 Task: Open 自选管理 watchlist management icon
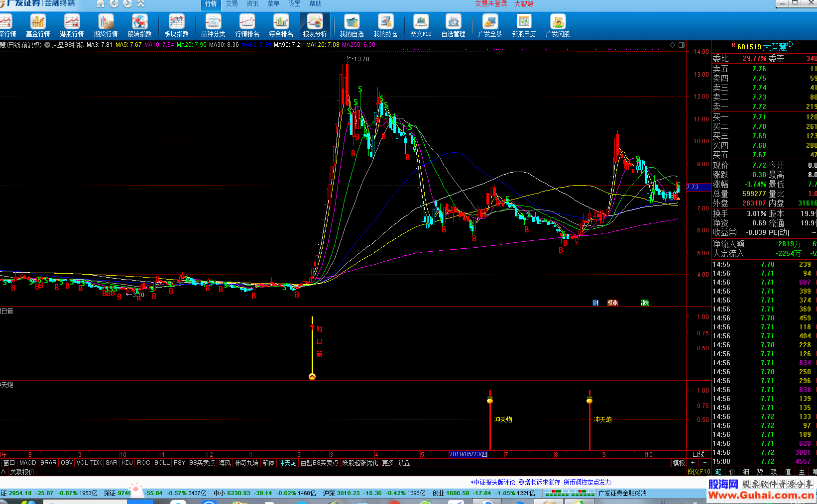pos(453,25)
